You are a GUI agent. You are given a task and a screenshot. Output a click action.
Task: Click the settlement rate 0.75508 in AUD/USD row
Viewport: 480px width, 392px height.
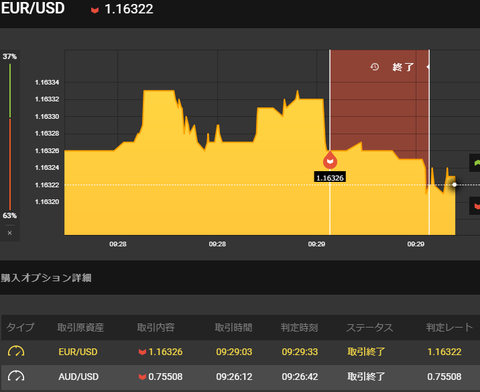click(x=444, y=377)
